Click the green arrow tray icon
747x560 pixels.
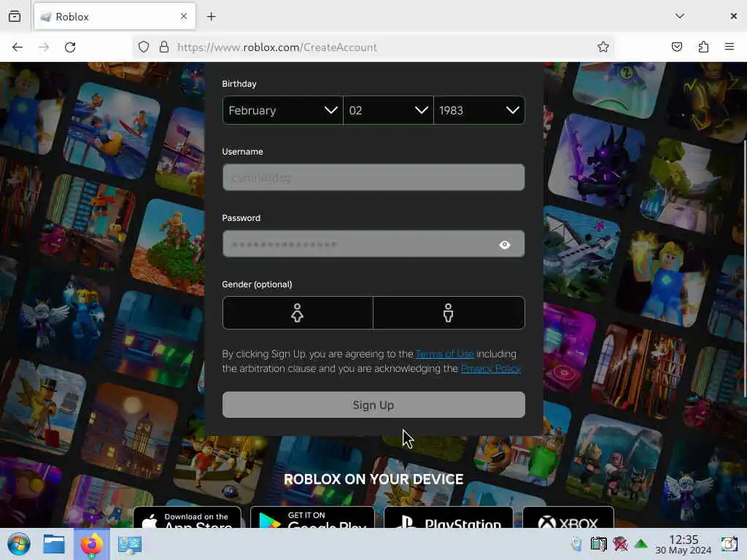pyautogui.click(x=641, y=544)
